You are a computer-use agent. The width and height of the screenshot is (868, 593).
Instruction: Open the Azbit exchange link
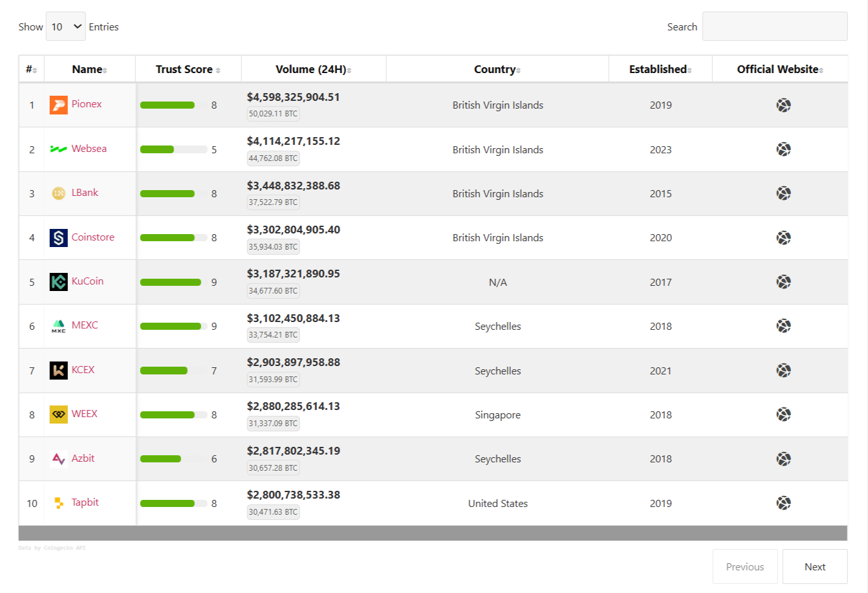pyautogui.click(x=83, y=458)
